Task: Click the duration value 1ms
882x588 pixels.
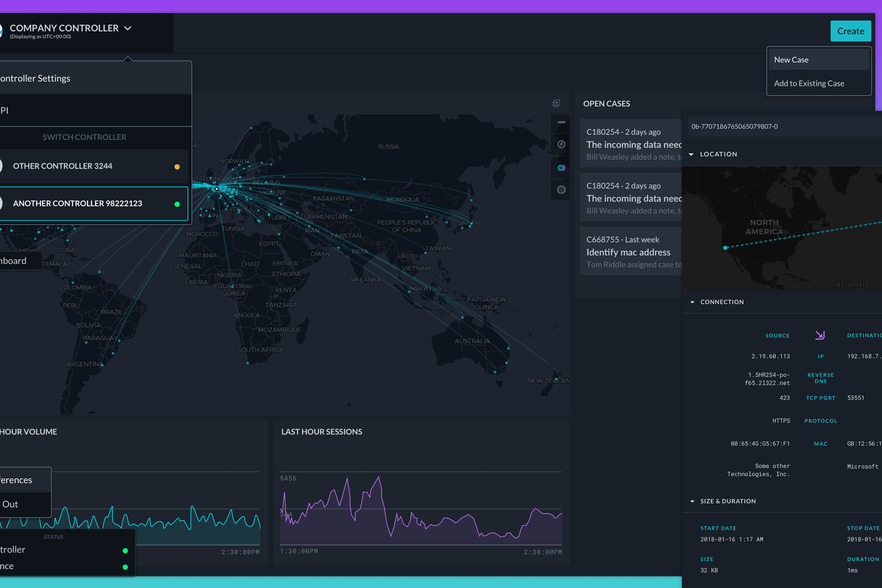Action: tap(852, 570)
